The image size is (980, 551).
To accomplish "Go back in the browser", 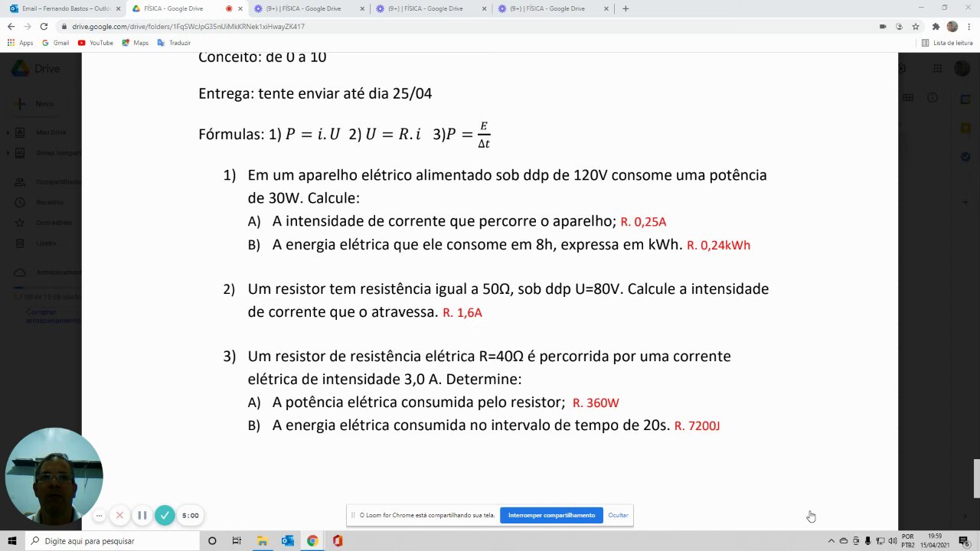I will 11,26.
